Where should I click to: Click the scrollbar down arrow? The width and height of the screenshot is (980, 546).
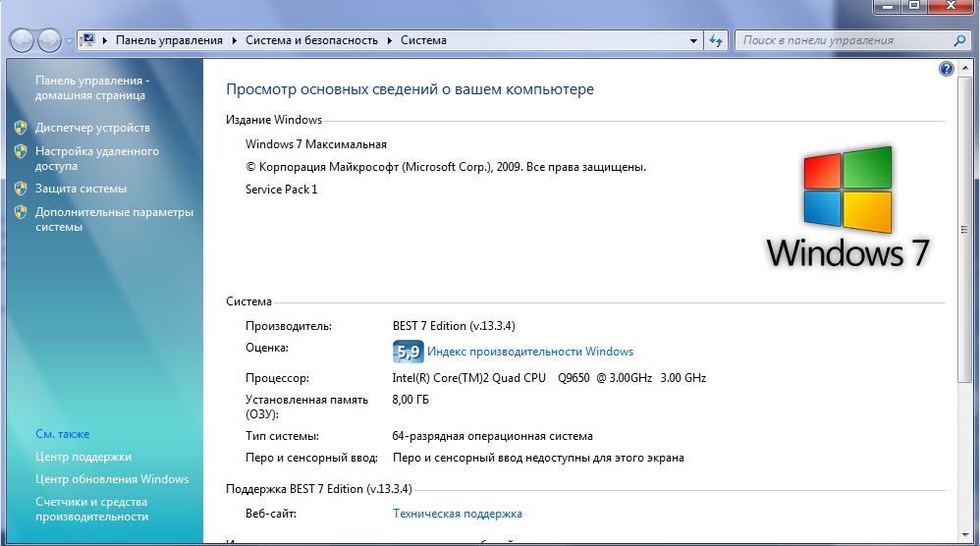(965, 535)
